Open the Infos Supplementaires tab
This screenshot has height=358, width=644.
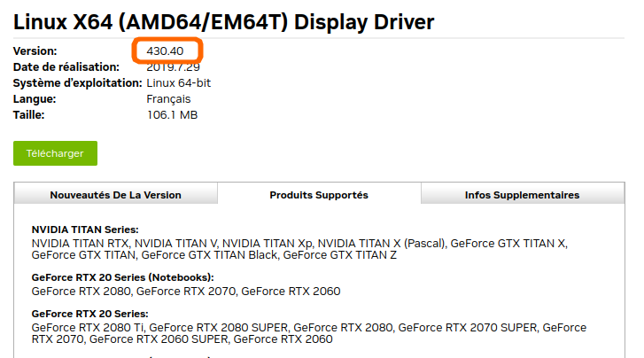pyautogui.click(x=522, y=195)
